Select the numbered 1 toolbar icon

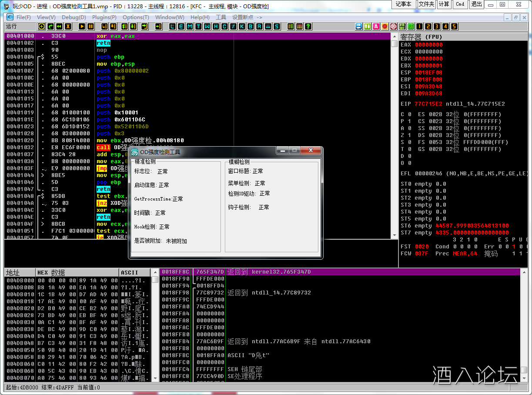[x=419, y=27]
